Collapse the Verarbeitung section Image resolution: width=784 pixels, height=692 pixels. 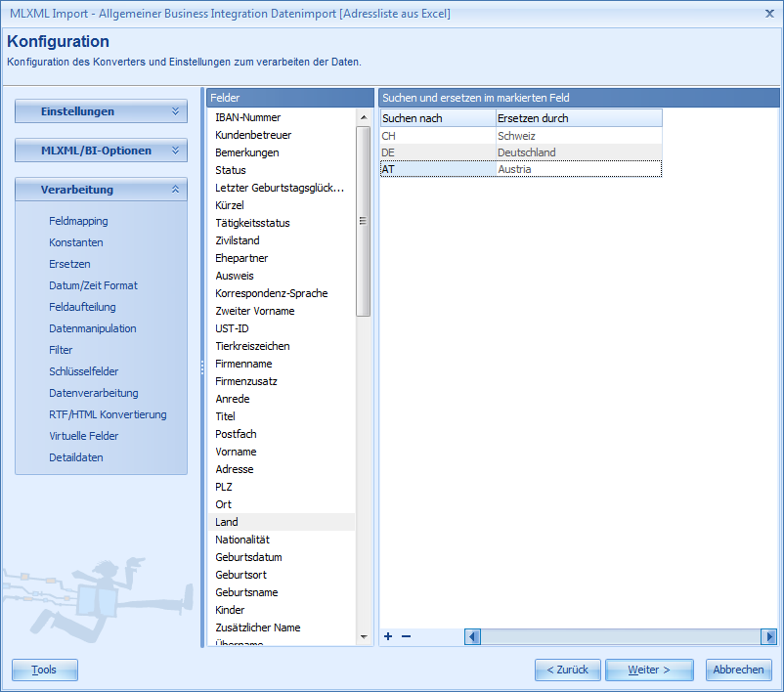point(101,190)
